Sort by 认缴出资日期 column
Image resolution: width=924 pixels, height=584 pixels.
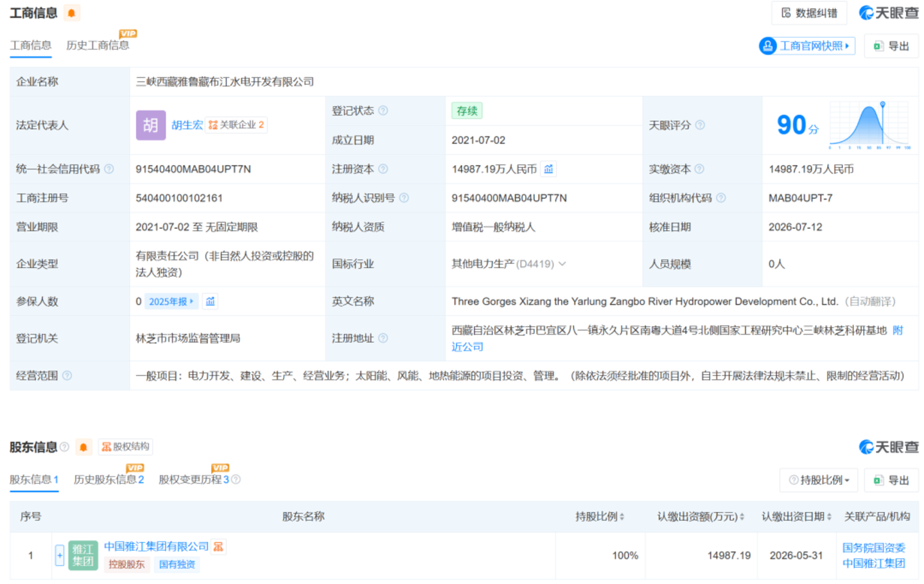tap(796, 517)
